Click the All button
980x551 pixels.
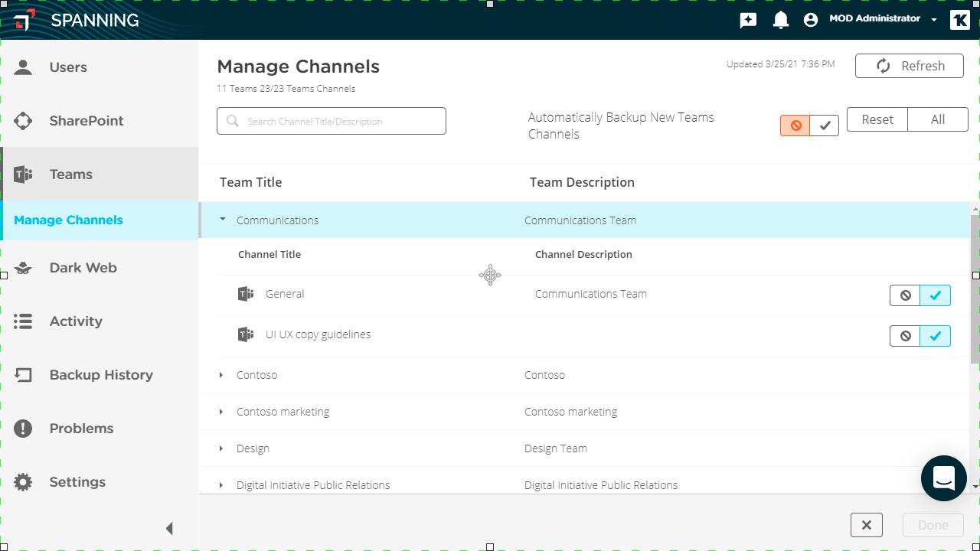pyautogui.click(x=938, y=119)
